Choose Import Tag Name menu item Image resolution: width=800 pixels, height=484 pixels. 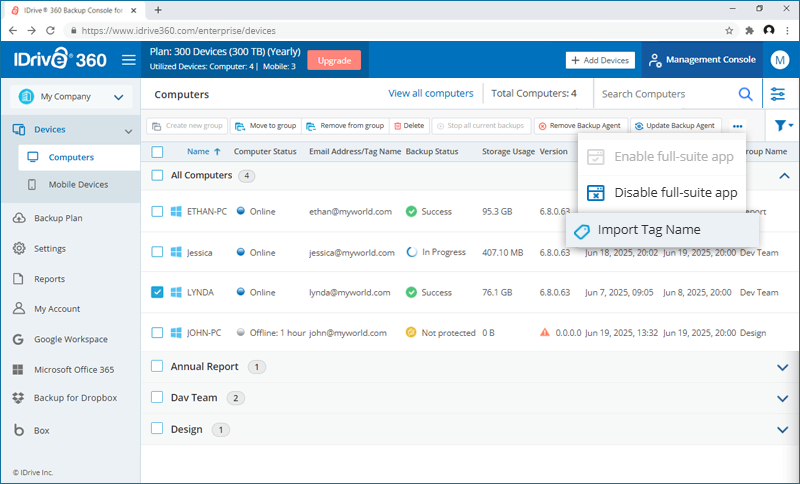tap(662, 230)
